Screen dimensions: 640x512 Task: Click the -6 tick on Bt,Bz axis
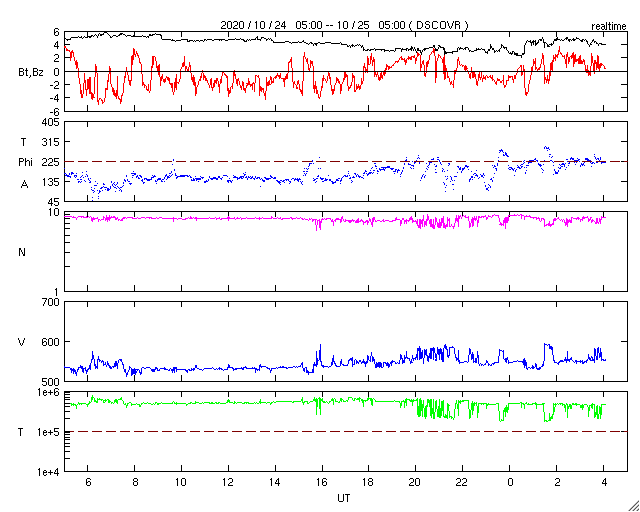[x=55, y=111]
